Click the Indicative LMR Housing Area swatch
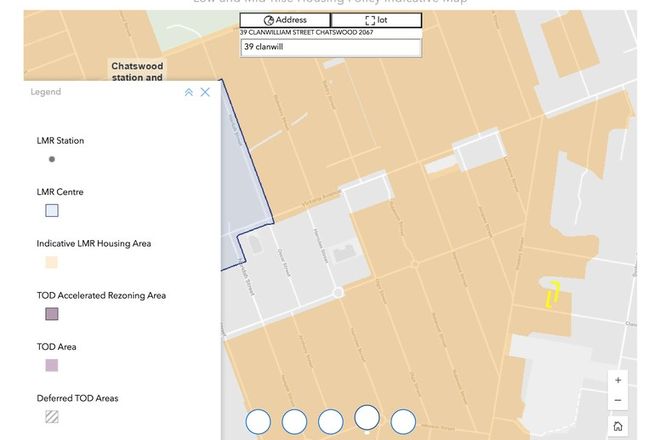This screenshot has height=440, width=660. pos(52,262)
